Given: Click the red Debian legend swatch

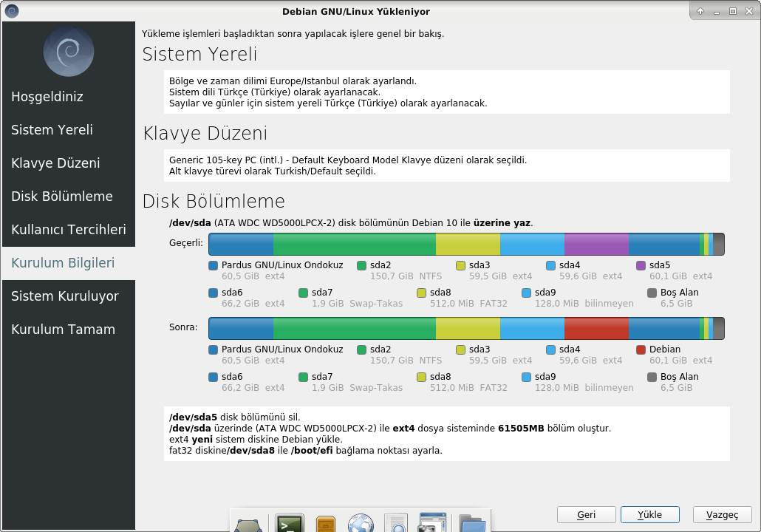Looking at the screenshot, I should click(x=641, y=349).
